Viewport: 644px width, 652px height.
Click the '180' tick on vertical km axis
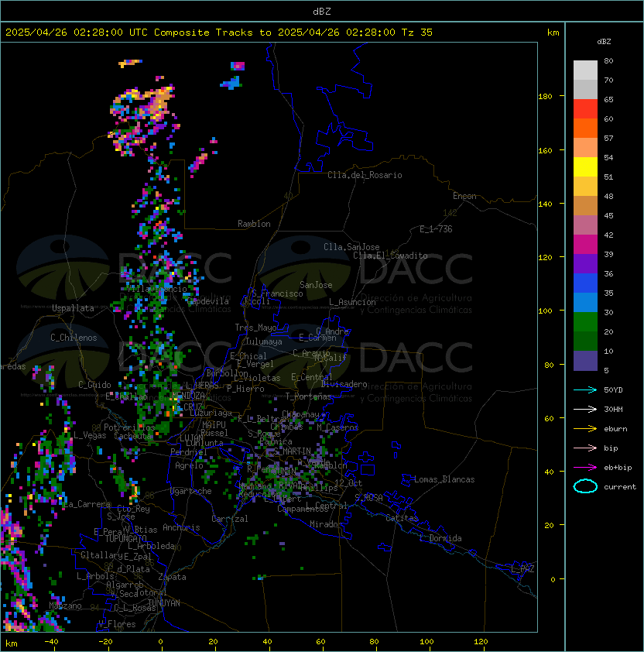545,97
